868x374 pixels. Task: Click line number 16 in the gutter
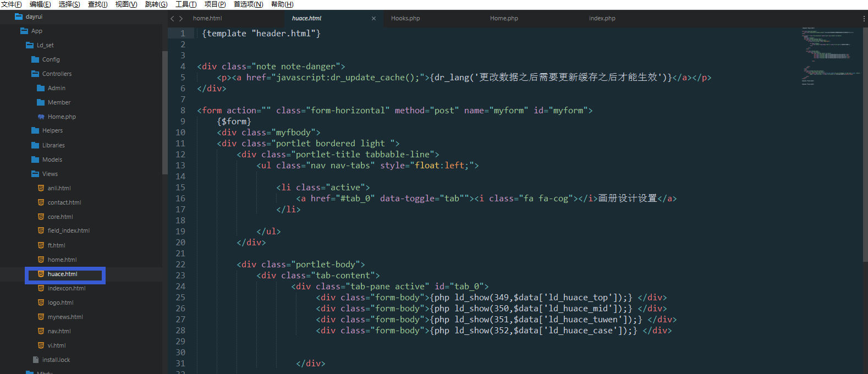(x=180, y=198)
